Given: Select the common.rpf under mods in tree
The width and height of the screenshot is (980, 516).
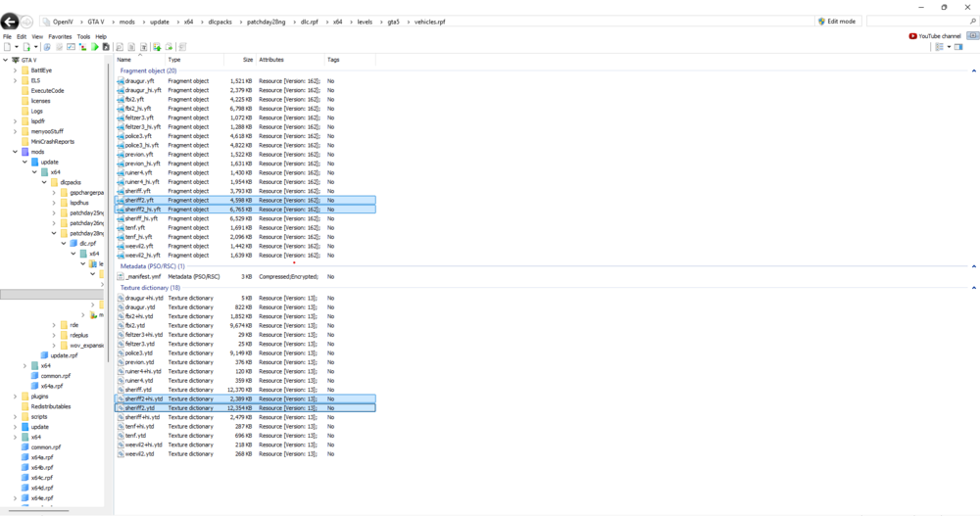Looking at the screenshot, I should click(50, 376).
